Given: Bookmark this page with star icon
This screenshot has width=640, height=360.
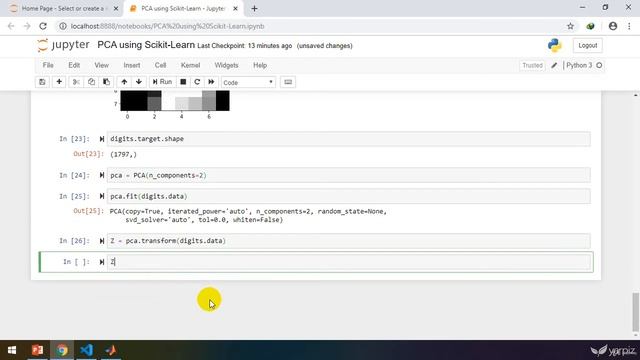Looking at the screenshot, I should 570,26.
